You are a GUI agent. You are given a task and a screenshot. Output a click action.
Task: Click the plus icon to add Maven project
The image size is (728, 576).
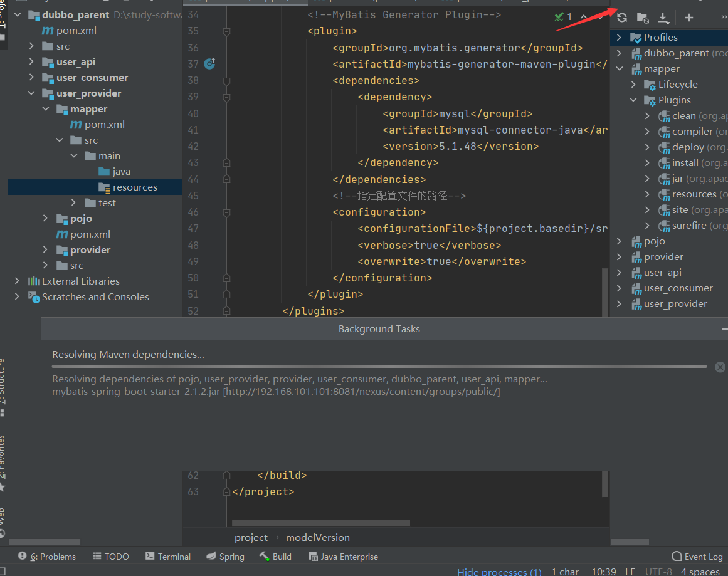pyautogui.click(x=689, y=18)
